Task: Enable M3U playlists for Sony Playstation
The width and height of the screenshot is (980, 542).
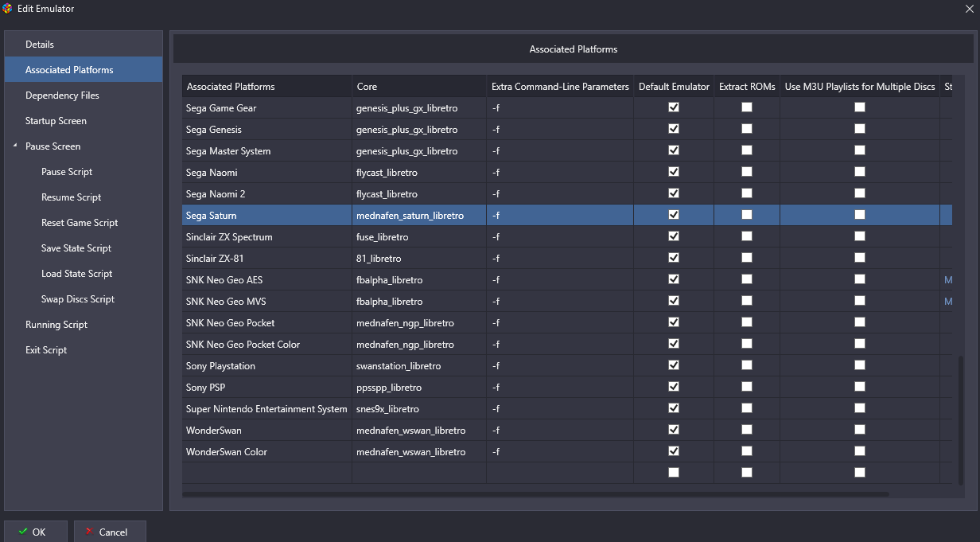Action: click(860, 365)
